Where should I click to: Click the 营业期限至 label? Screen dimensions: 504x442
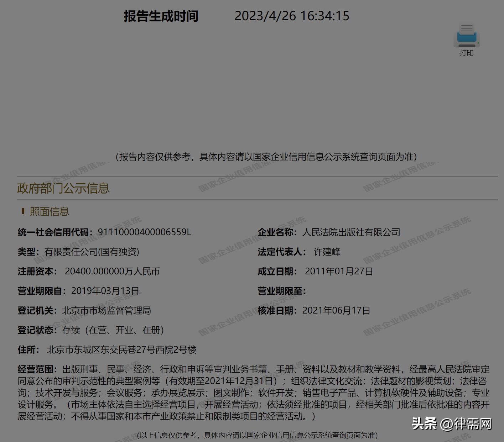282,291
